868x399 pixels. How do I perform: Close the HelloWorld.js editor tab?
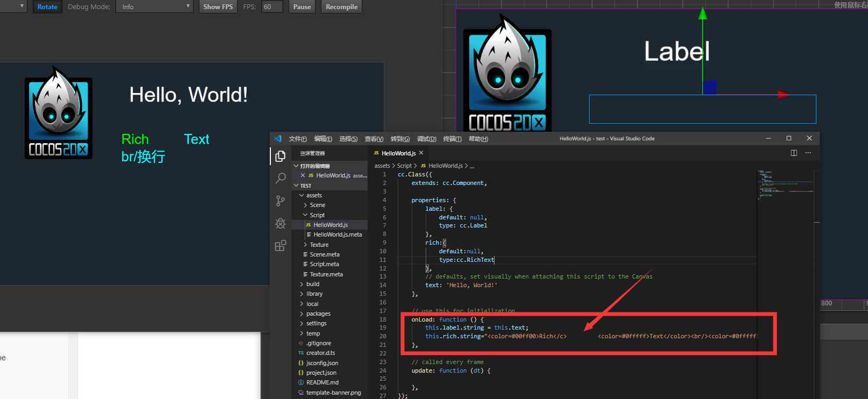(x=421, y=153)
